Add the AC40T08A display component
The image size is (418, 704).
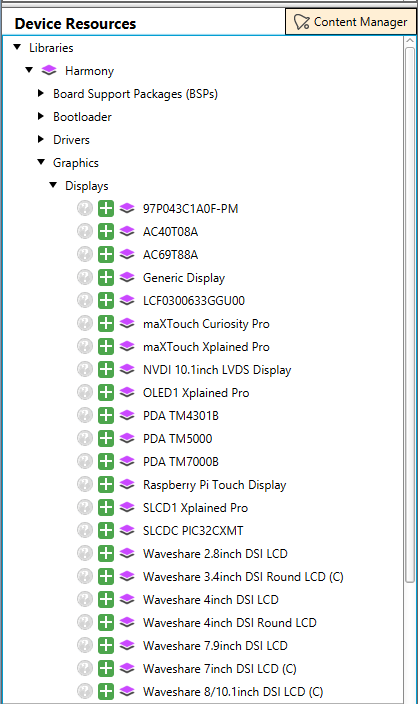[x=106, y=231]
